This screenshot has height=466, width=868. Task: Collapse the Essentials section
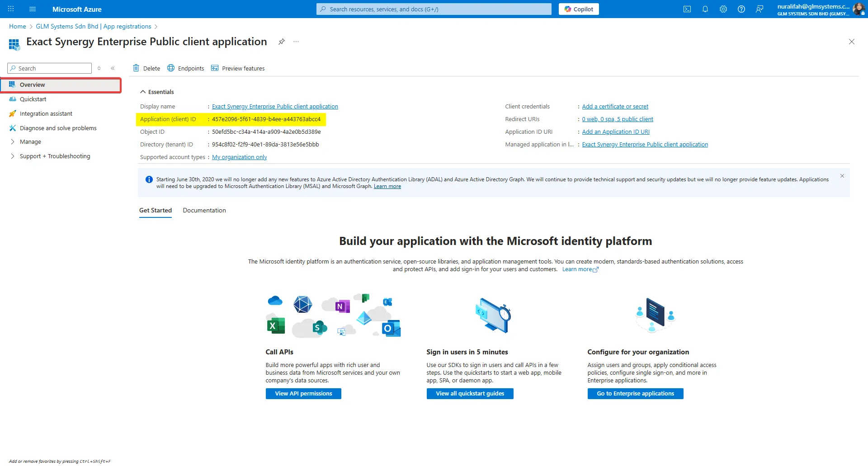143,92
